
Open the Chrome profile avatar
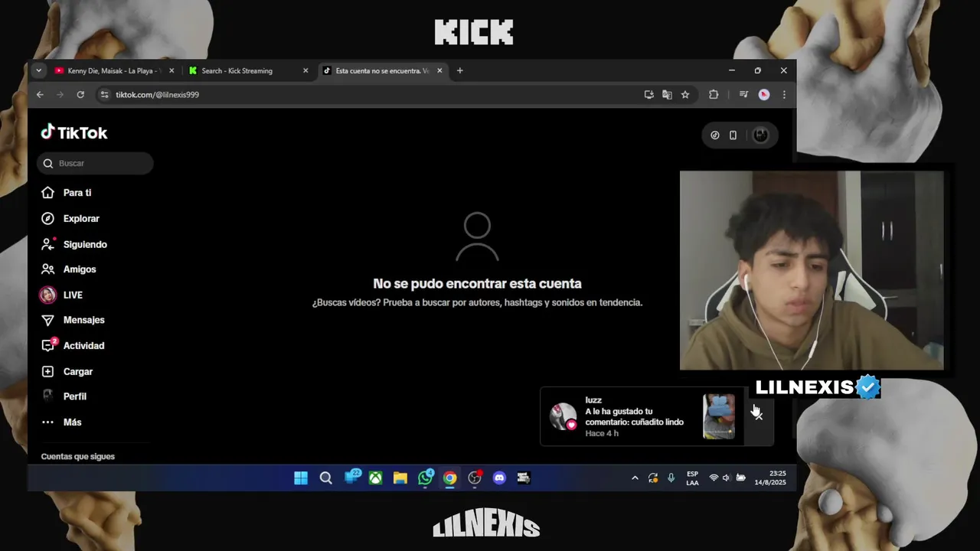(x=763, y=95)
